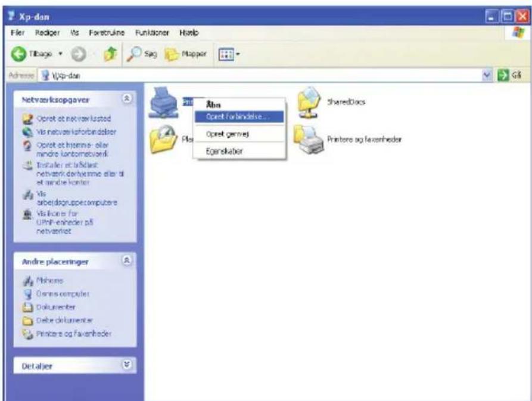Click the SharedDocs label text
This screenshot has height=401, width=532.
coord(346,102)
